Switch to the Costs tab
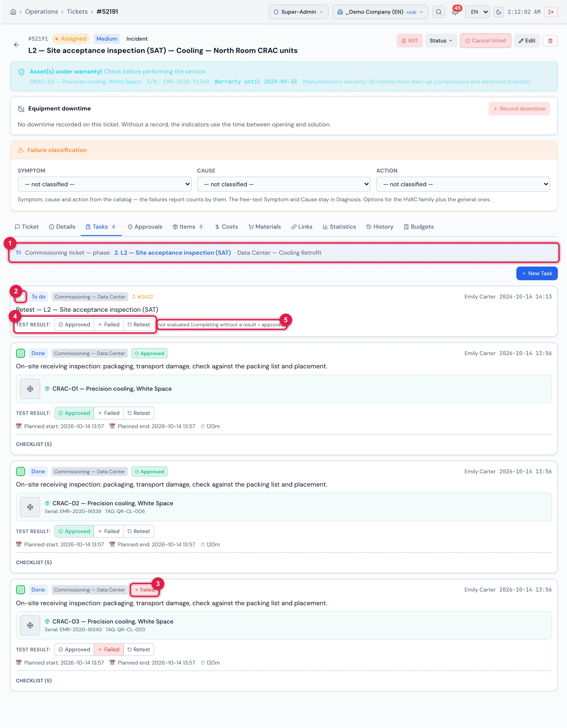567x728 pixels. click(227, 227)
